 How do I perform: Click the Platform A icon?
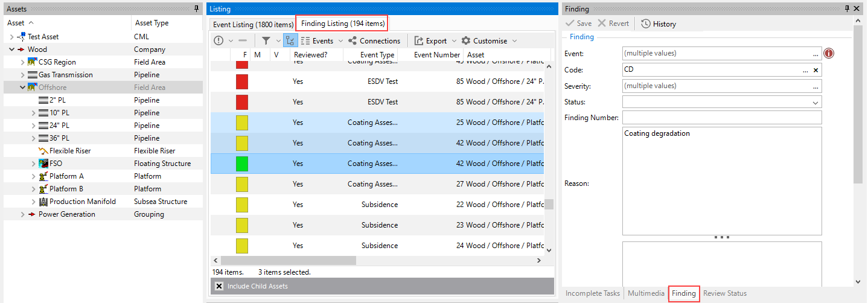click(43, 176)
